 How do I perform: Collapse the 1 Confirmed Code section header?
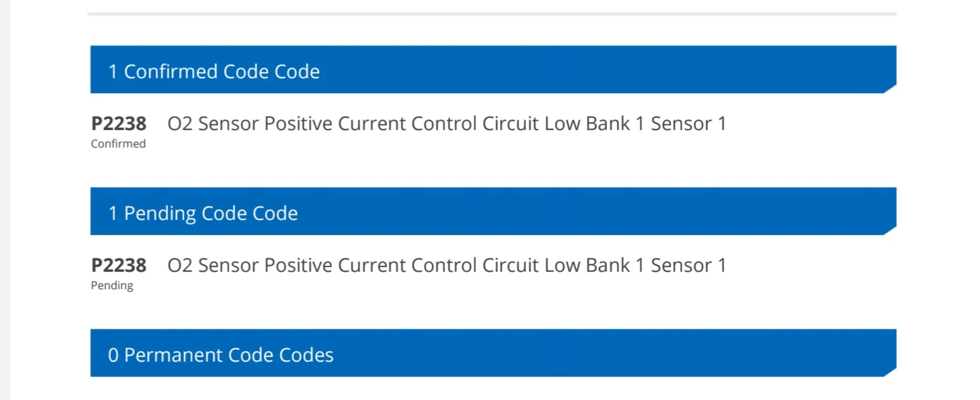pos(493,70)
